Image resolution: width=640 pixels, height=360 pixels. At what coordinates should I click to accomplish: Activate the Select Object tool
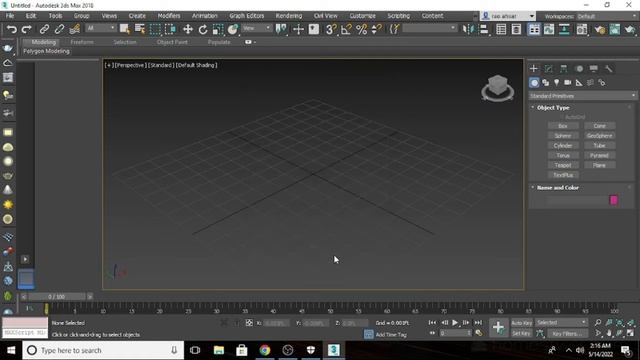(124, 29)
